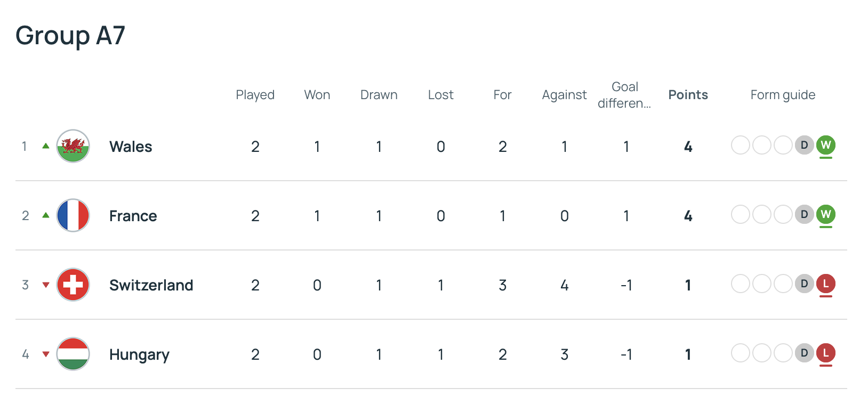Click the Hungary flag icon
Screen dimensions: 868x404
73,354
